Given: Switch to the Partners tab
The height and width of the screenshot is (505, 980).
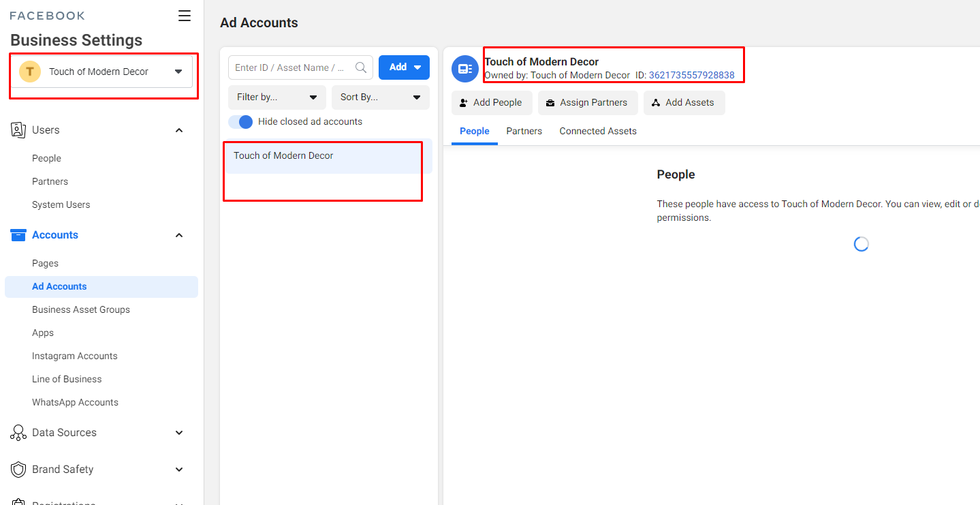Looking at the screenshot, I should coord(524,131).
